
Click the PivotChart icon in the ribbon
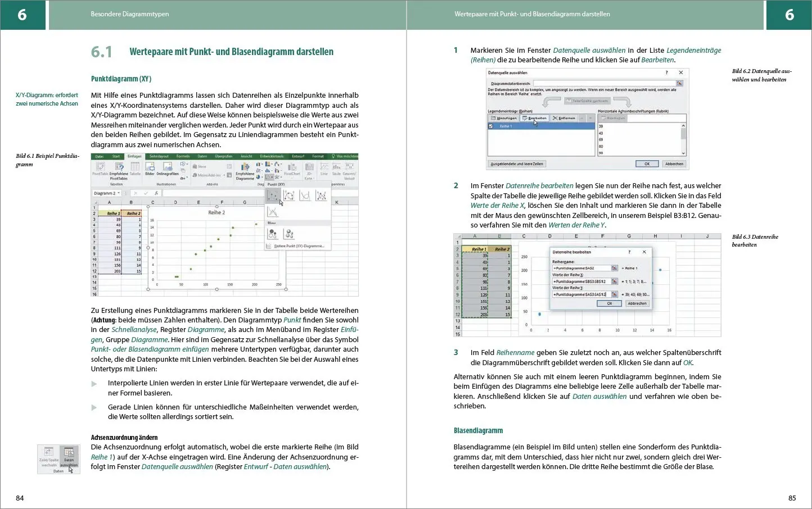pyautogui.click(x=292, y=167)
